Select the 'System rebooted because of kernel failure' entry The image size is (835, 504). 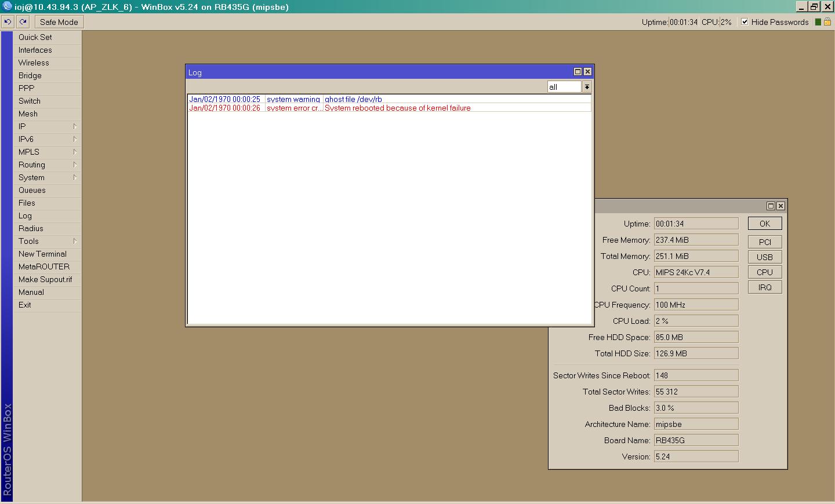click(390, 108)
